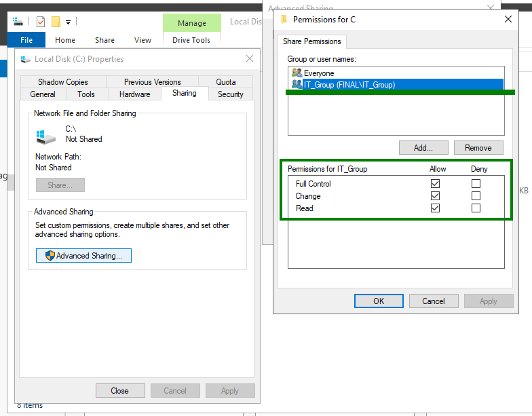Click the Properties checkmark quick access icon

41,22
